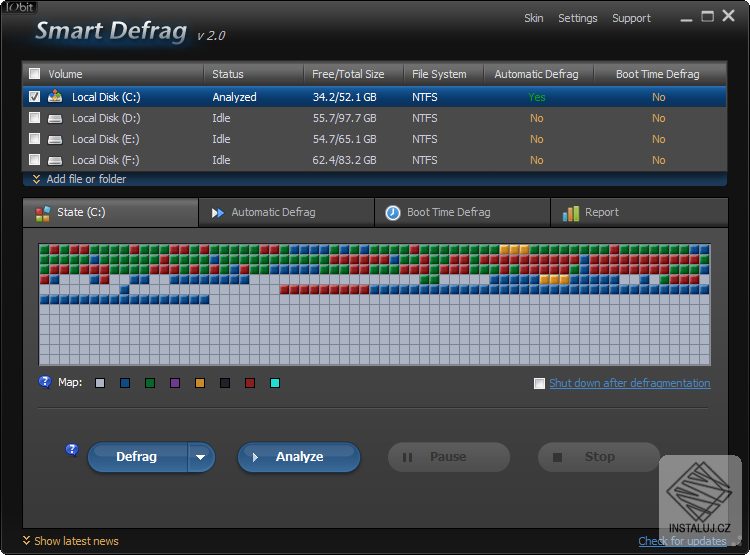This screenshot has width=750, height=555.
Task: Check the Local Disk (F:) checkbox
Action: click(x=34, y=160)
